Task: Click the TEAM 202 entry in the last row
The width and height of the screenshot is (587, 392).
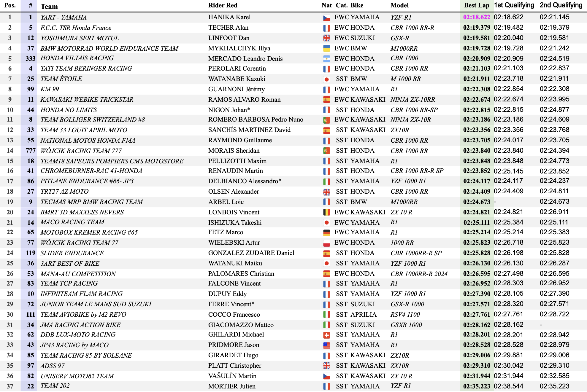Action: click(55, 386)
